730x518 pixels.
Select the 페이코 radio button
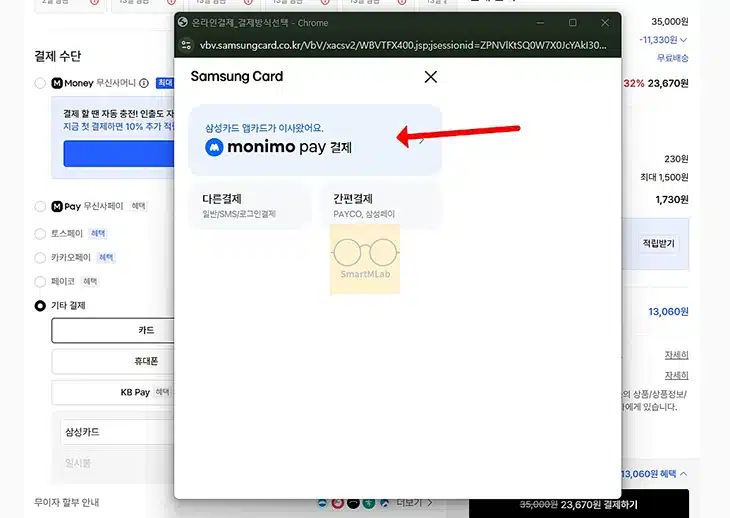(x=40, y=282)
